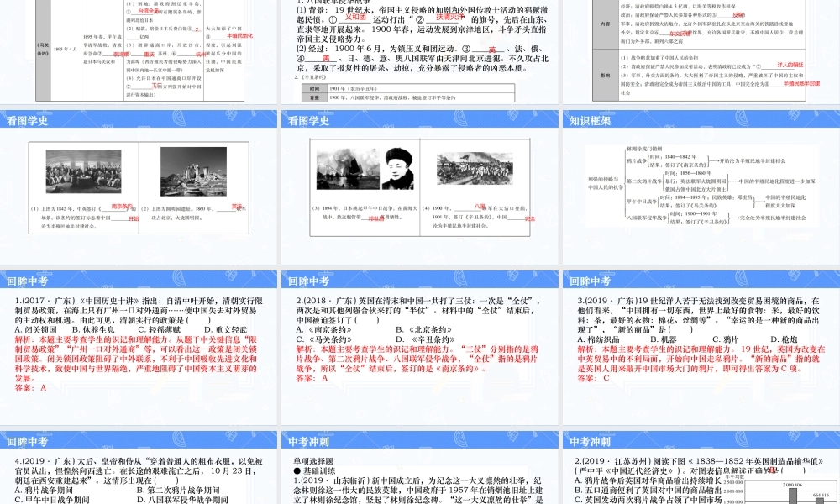
Task: Click the 时间 header cell in the 辛丑条约 table
Action: [x=315, y=87]
